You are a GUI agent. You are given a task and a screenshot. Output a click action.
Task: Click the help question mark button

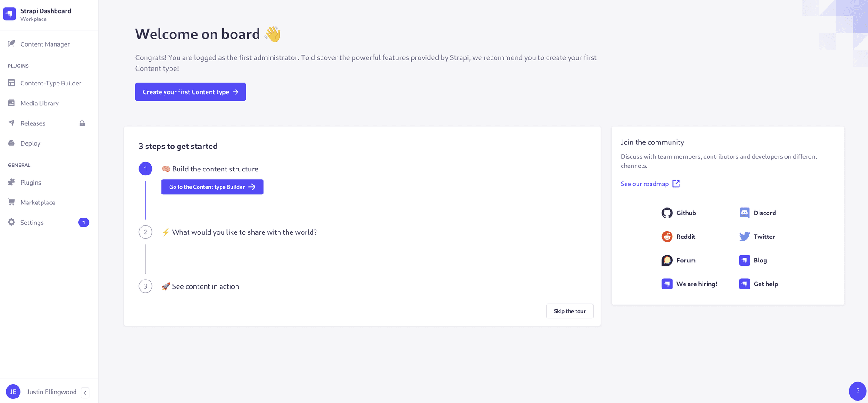pos(856,391)
